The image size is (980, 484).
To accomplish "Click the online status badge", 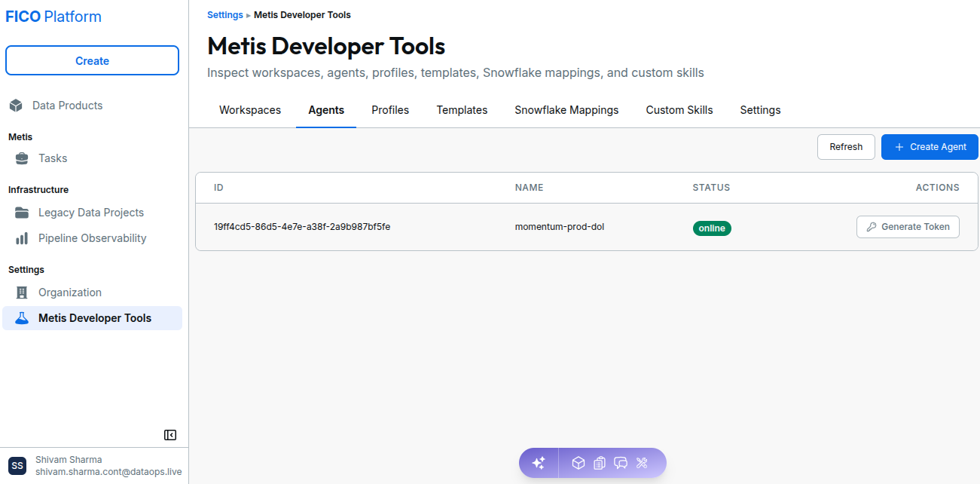I will pyautogui.click(x=712, y=228).
